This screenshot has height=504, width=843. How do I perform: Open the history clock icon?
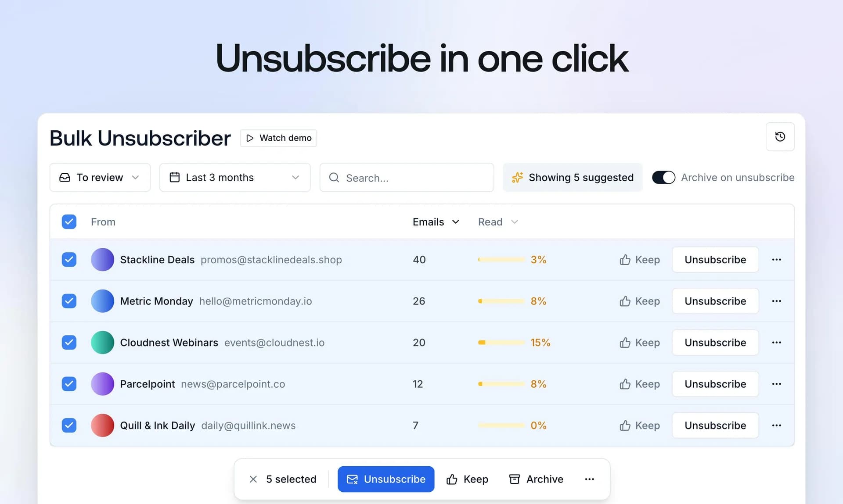[x=780, y=137]
